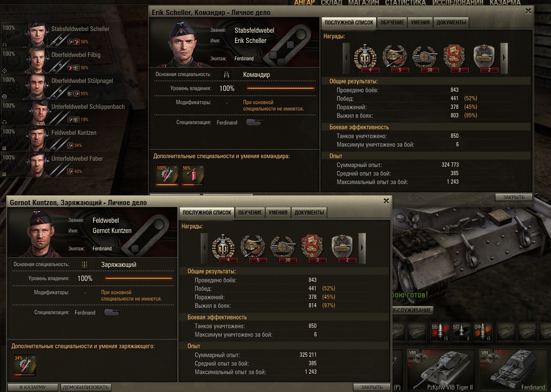Click the first award medal in Scheller's list
The height and width of the screenshot is (392, 551).
coord(365,57)
